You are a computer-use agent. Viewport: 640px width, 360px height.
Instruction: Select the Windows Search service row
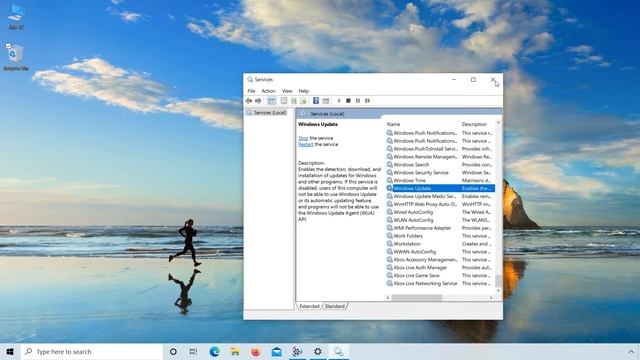pos(440,164)
